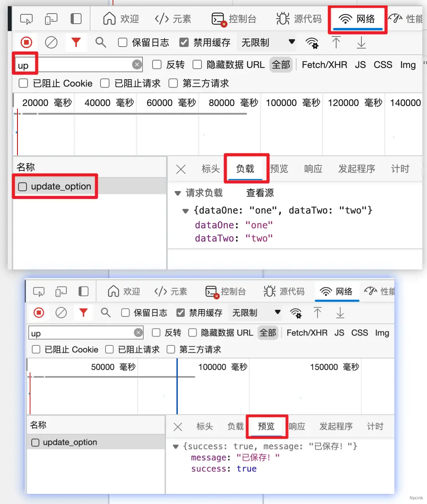The width and height of the screenshot is (427, 504).
Task: Toggle filter funnel in bottom panel
Action: pyautogui.click(x=83, y=312)
